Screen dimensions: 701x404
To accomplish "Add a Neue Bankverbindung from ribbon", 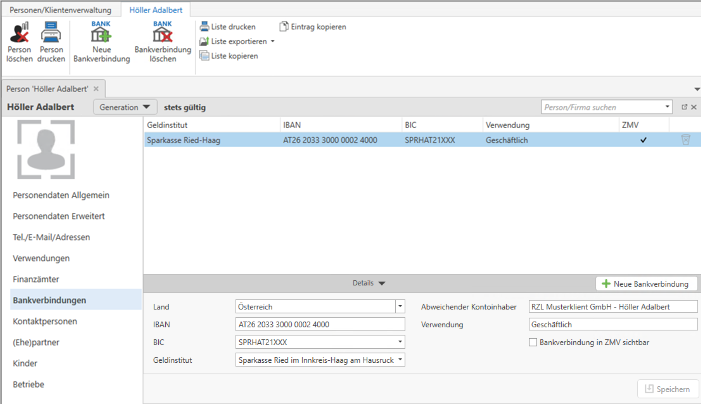I will click(101, 41).
